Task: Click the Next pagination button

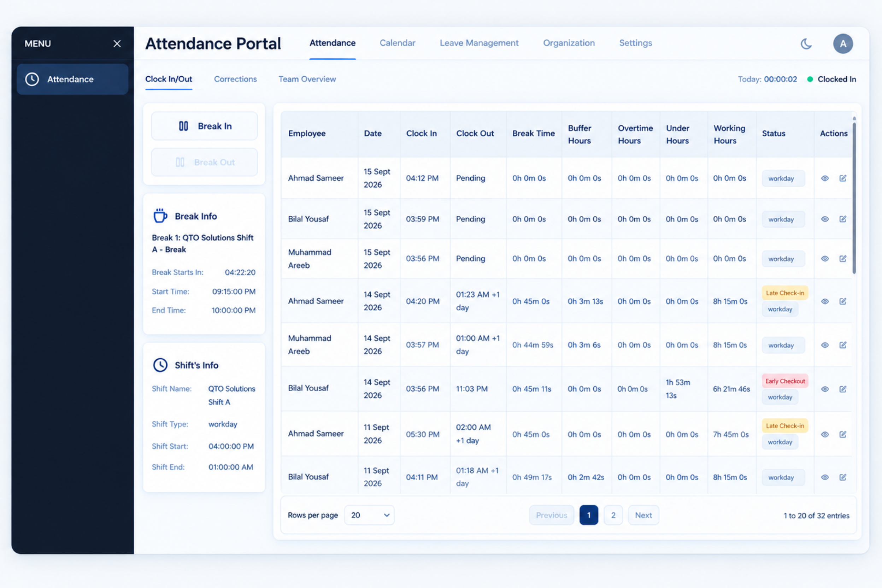Action: (643, 515)
